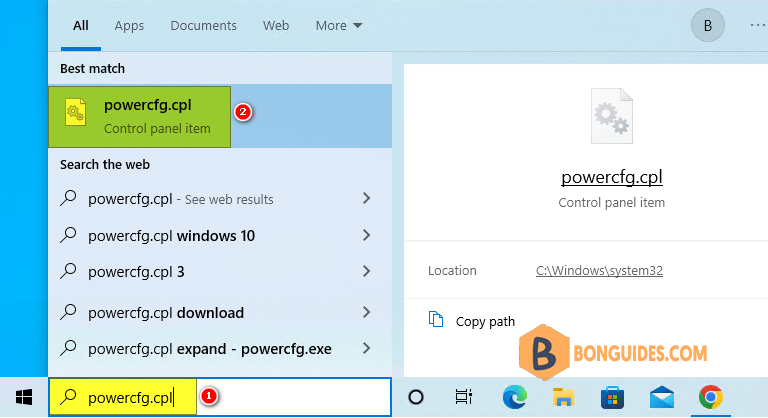Screen dimensions: 768x418
Task: Expand arrow for powercfg.cpl download suggestion
Action: (366, 312)
